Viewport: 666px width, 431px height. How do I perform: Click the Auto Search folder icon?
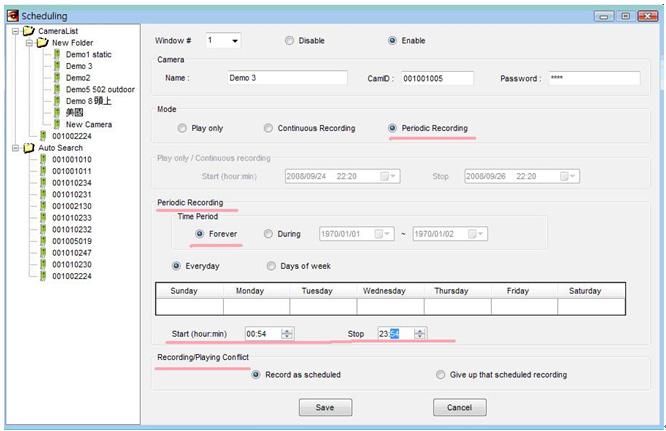[x=28, y=147]
